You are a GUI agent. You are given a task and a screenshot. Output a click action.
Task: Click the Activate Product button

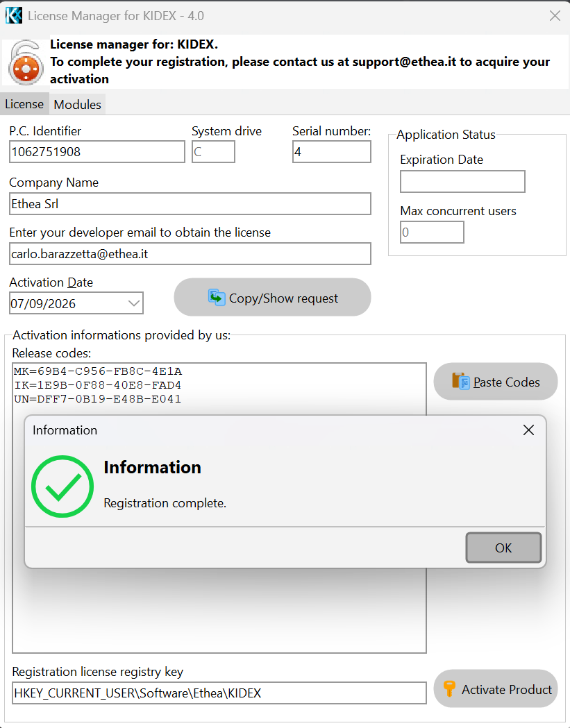coord(496,688)
